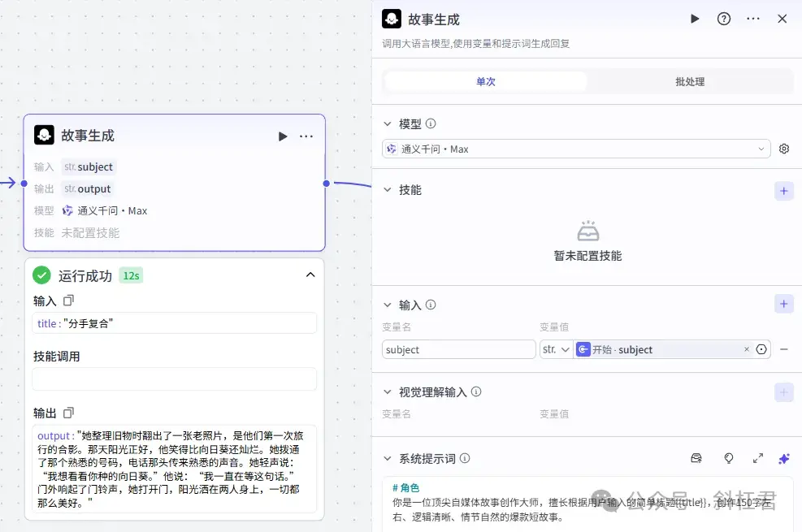This screenshot has height=532, width=802.
Task: Collapse the 系统提示词 section
Action: pos(388,458)
